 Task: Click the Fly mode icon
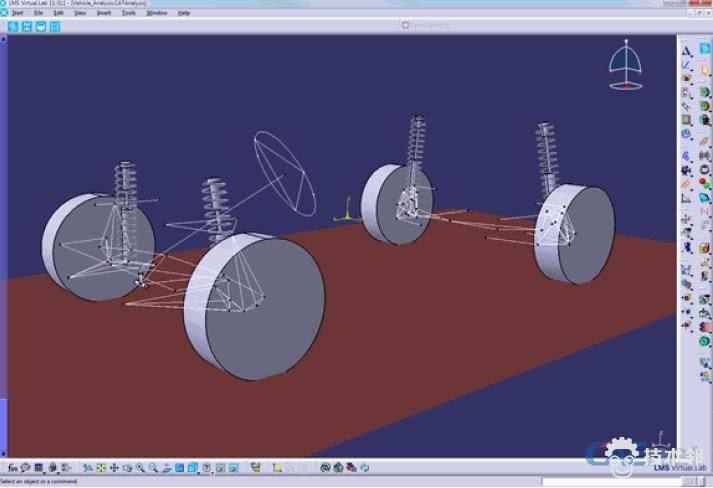click(89, 468)
